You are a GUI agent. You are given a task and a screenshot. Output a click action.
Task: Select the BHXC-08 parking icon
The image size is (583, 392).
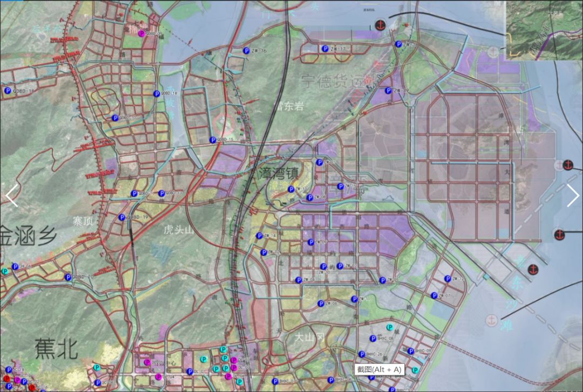pyautogui.click(x=373, y=339)
